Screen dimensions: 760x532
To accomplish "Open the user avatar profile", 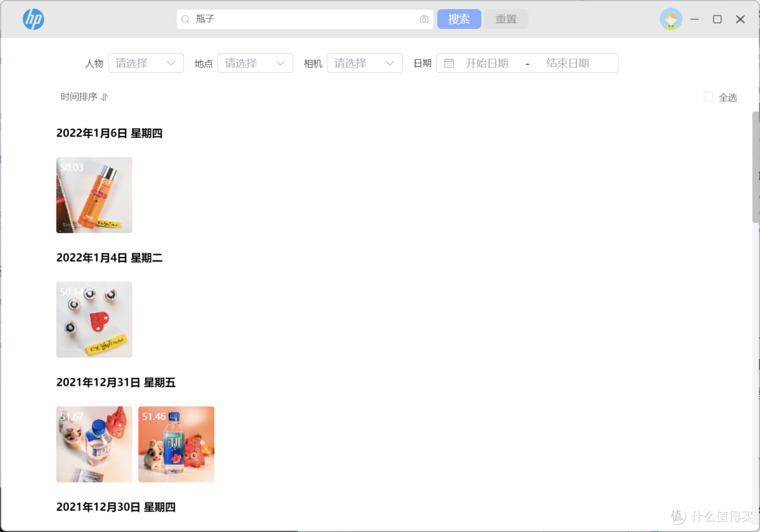I will 671,20.
